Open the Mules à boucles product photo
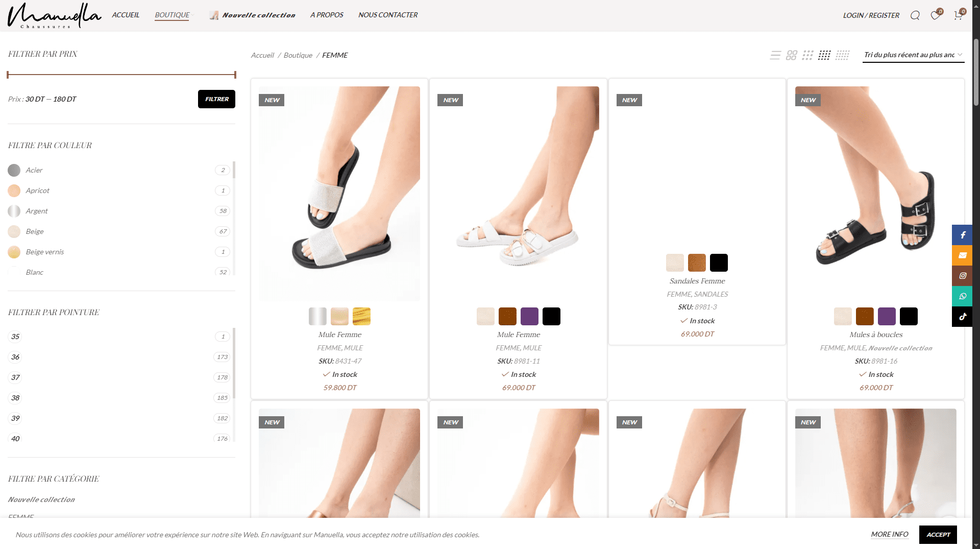The image size is (980, 549). [x=876, y=194]
